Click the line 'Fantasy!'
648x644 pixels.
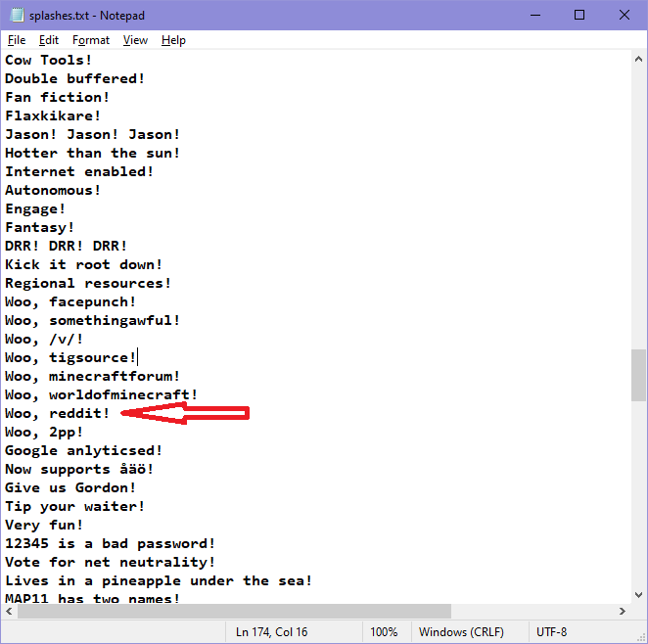(39, 228)
